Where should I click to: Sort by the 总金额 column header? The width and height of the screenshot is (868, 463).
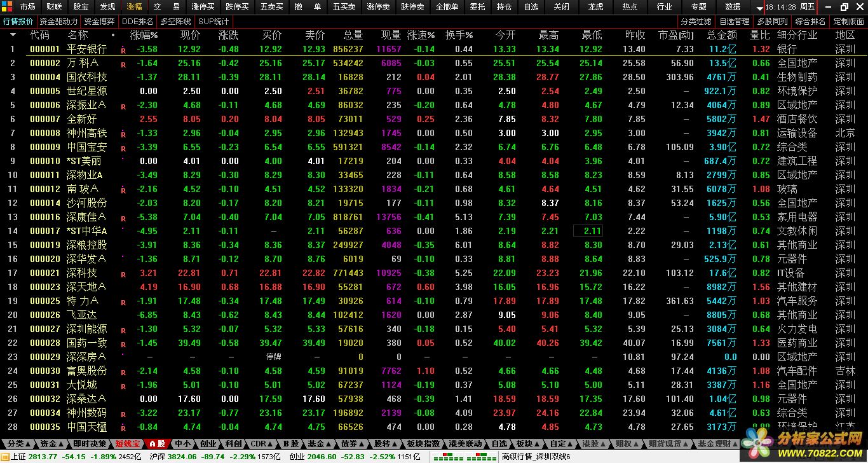click(722, 35)
